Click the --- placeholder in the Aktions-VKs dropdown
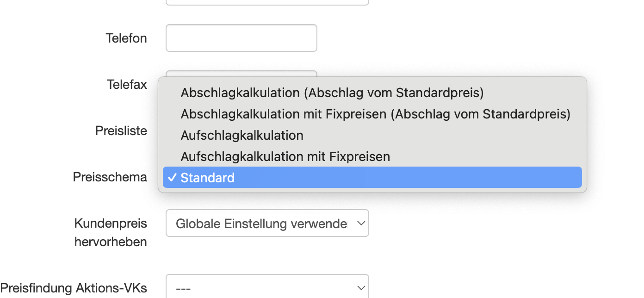Screen dimensions: 644x298 tap(183, 287)
